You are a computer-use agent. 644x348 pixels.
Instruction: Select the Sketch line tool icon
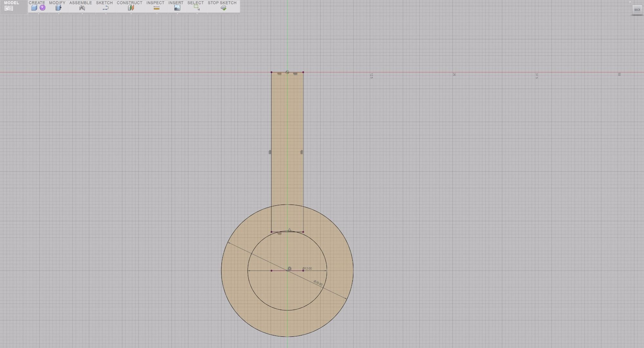[x=105, y=8]
